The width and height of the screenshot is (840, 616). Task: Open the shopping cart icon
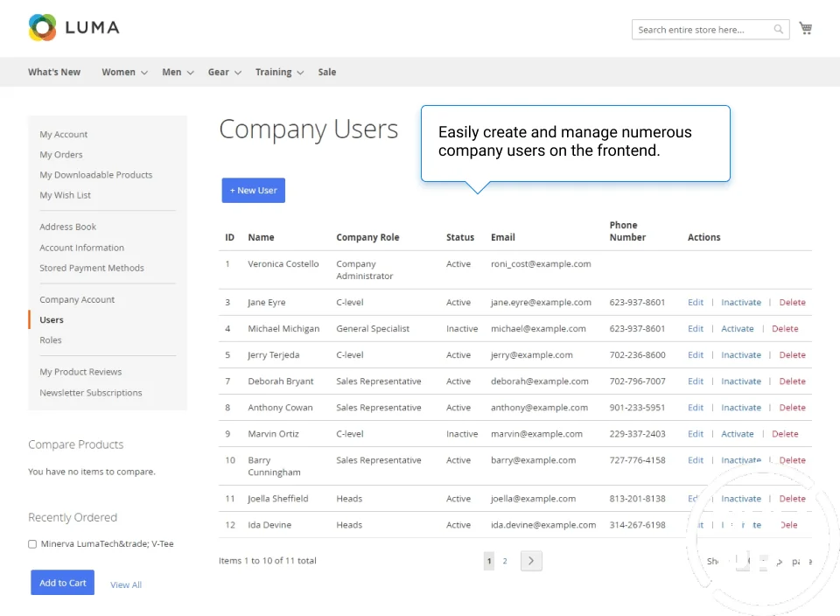(x=805, y=29)
